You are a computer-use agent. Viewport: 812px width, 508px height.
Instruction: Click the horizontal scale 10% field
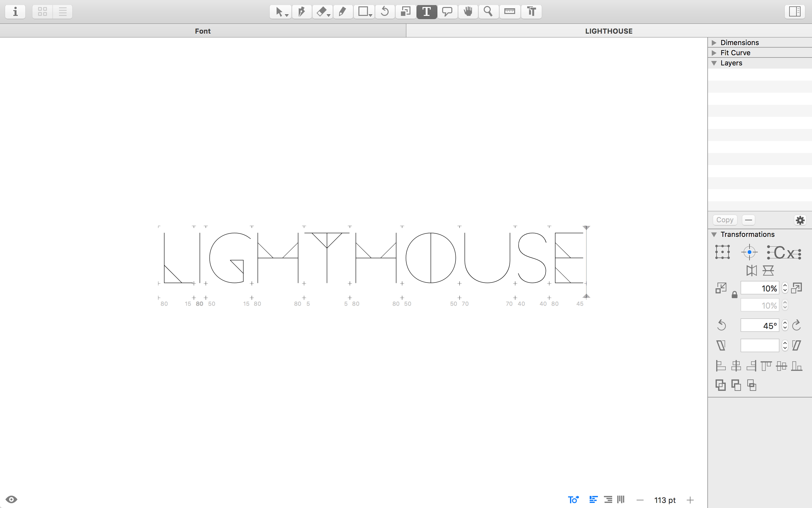[760, 288]
